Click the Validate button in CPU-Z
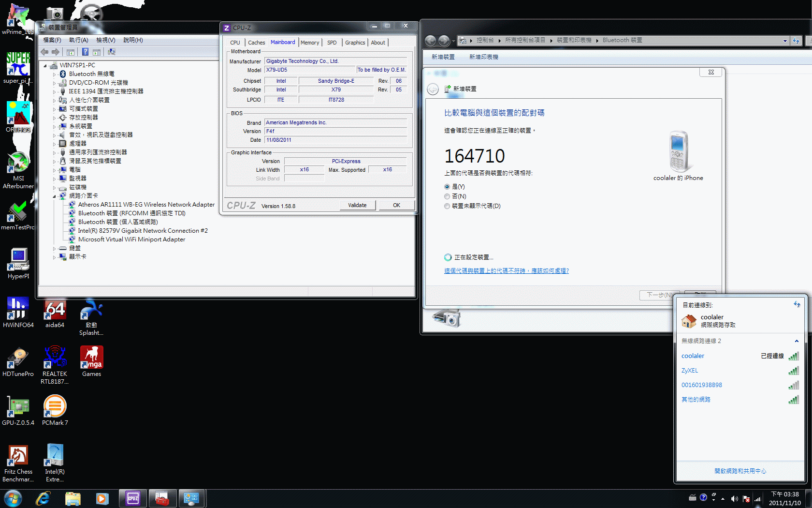Screen dimensions: 812x508 point(357,205)
